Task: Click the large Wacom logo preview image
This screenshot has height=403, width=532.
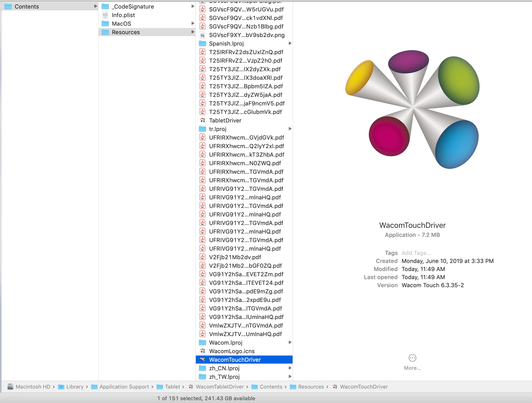Action: [x=412, y=109]
